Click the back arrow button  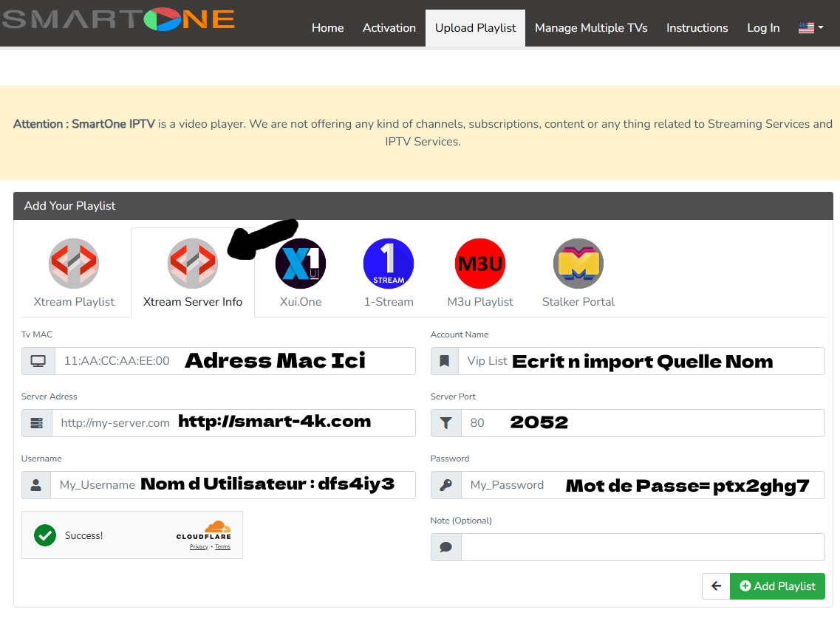[716, 586]
